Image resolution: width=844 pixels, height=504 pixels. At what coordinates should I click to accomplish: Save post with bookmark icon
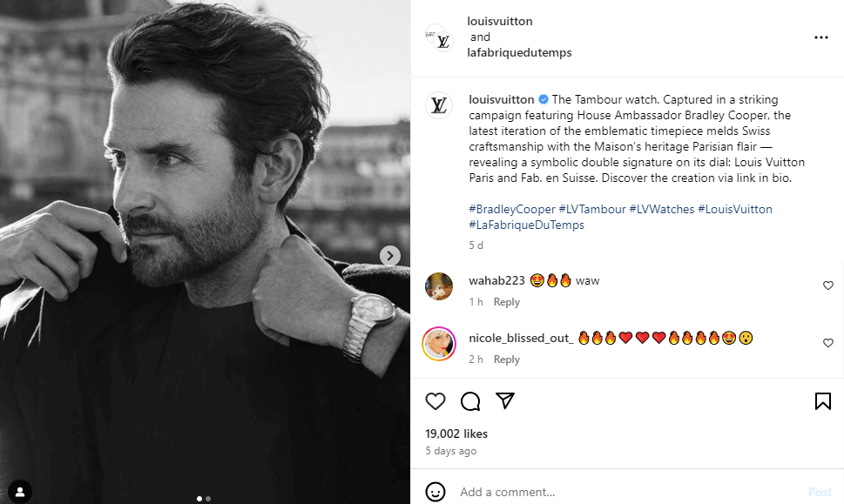coord(822,401)
